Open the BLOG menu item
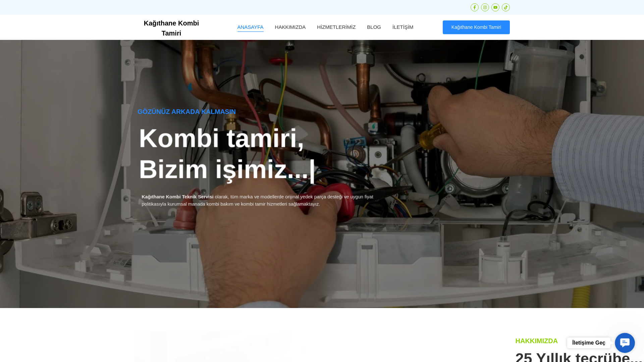Viewport: 644px width, 362px height. [374, 27]
